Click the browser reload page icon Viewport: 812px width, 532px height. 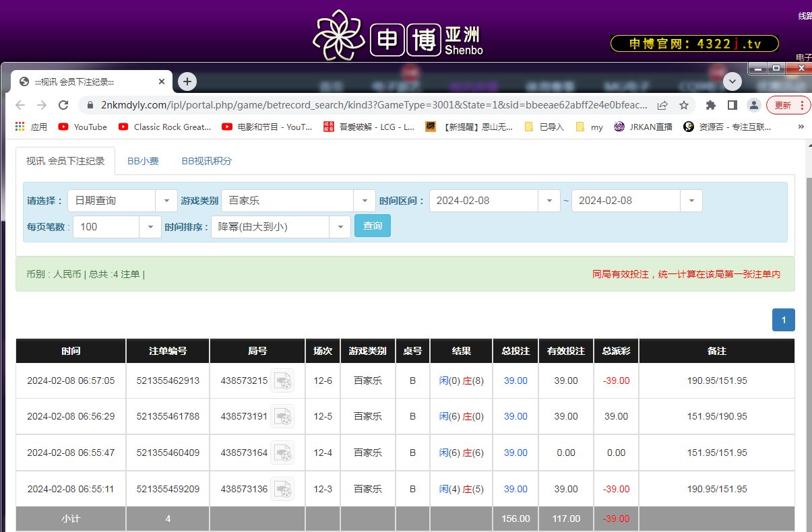tap(63, 105)
